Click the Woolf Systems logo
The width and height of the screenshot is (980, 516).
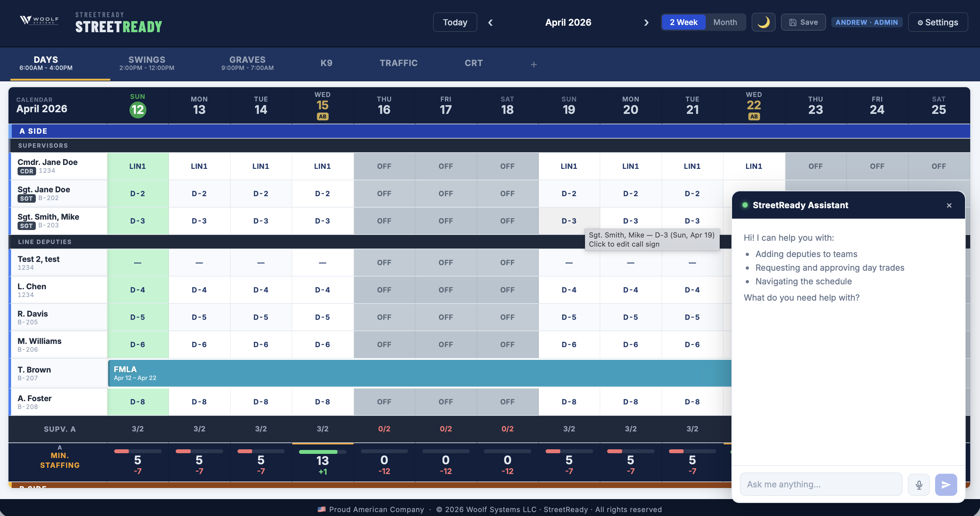(38, 20)
